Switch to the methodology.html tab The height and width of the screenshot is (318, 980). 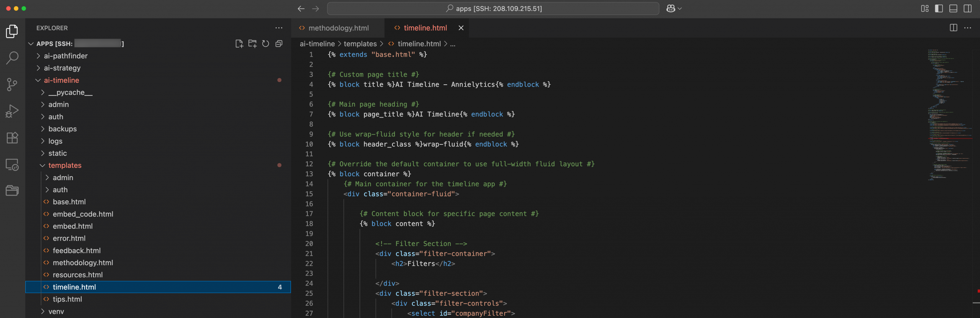pos(338,28)
